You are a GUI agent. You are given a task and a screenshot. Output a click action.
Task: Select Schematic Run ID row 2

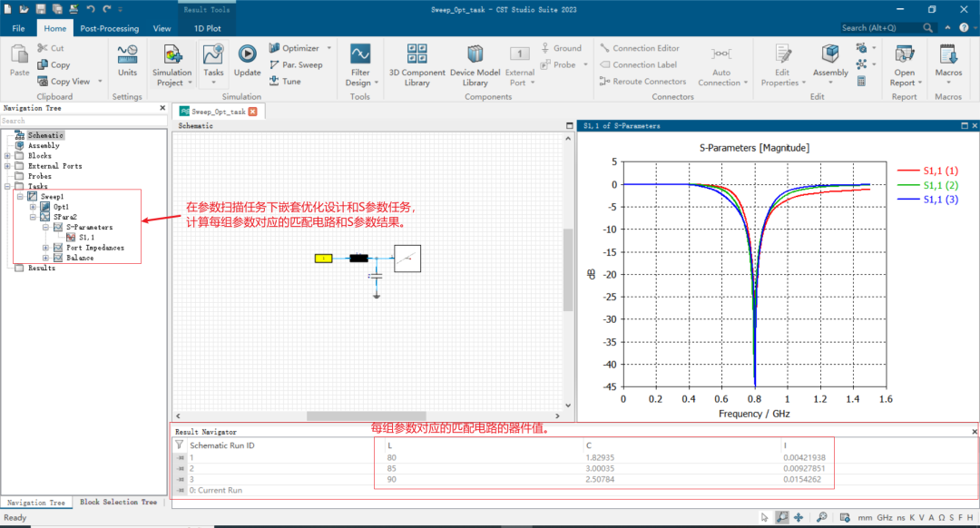pyautogui.click(x=504, y=469)
